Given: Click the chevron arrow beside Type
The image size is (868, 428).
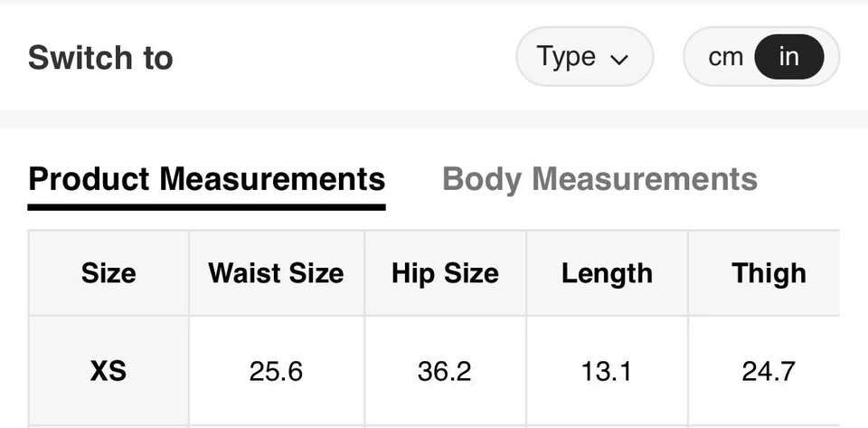Looking at the screenshot, I should click(619, 60).
